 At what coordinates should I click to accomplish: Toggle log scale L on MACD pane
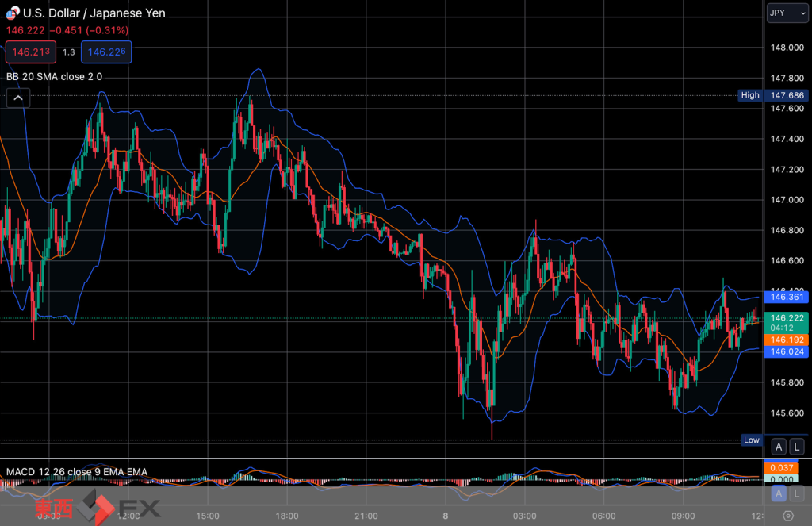pyautogui.click(x=797, y=494)
